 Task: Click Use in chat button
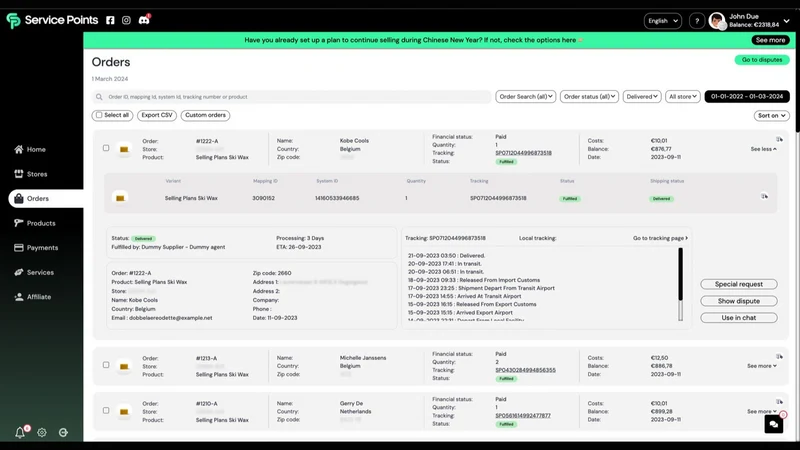click(x=738, y=318)
